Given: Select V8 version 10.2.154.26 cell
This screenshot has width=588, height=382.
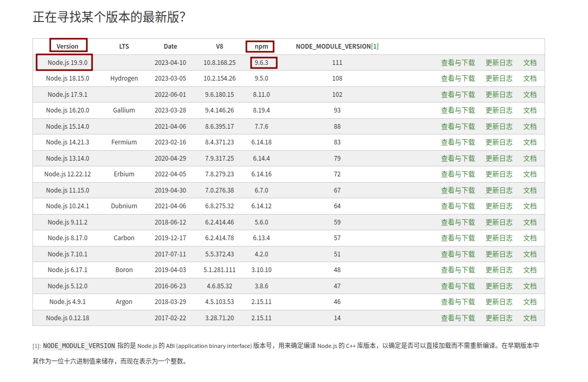Looking at the screenshot, I should [x=219, y=78].
